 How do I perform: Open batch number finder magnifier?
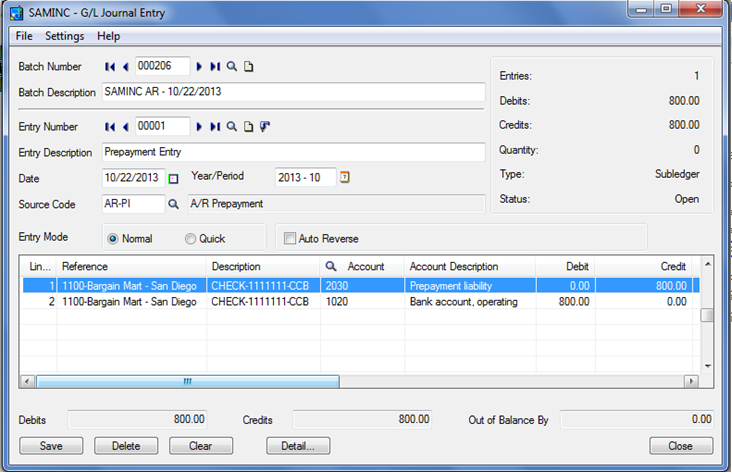point(232,67)
